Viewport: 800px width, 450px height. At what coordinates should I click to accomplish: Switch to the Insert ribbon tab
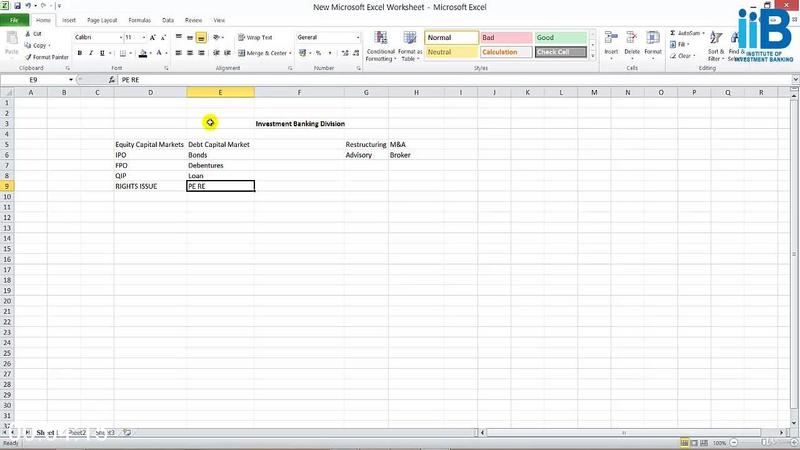pos(69,20)
